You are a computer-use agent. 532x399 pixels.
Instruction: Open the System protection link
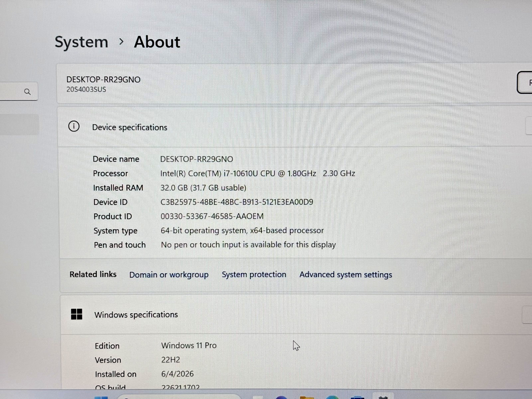point(254,274)
